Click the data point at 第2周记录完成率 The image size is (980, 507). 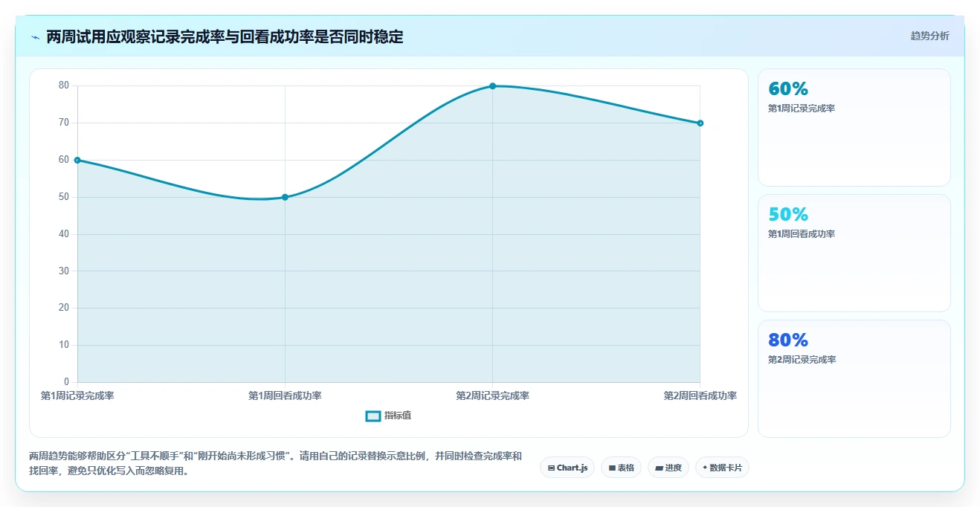[492, 86]
